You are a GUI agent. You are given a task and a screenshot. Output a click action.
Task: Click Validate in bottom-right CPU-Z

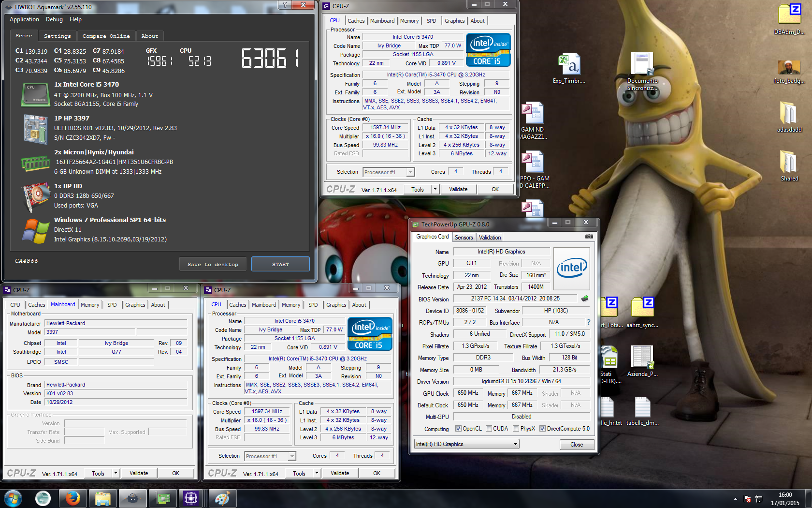[x=340, y=473]
